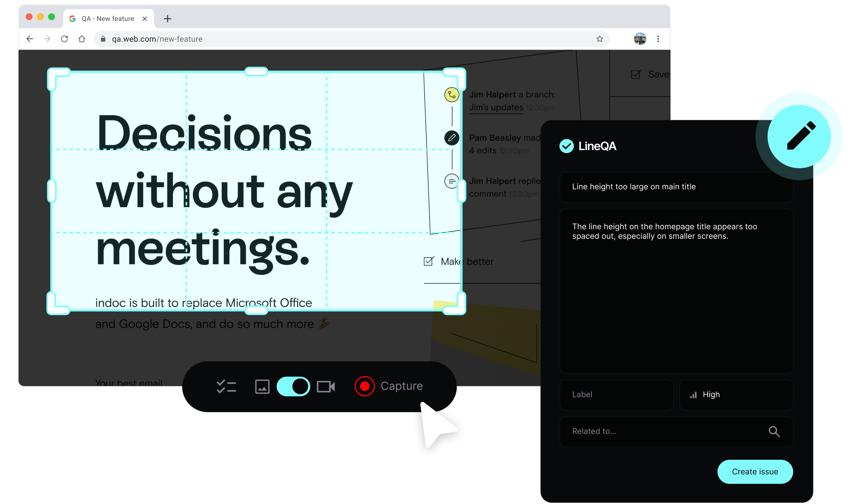This screenshot has height=504, width=861.
Task: Click the address bar URL
Action: point(157,39)
